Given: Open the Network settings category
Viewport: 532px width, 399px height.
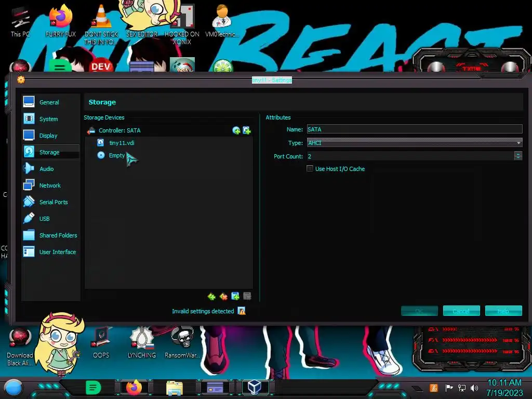Looking at the screenshot, I should pos(50,185).
